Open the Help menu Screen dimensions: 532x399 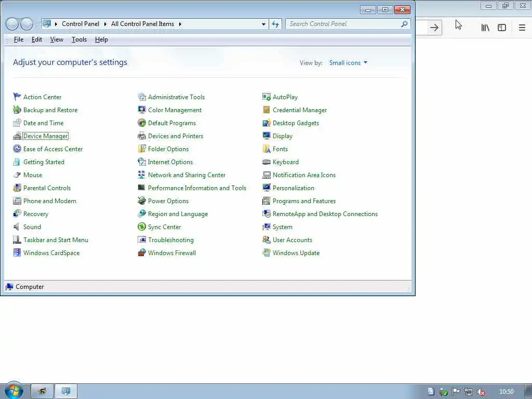point(101,39)
